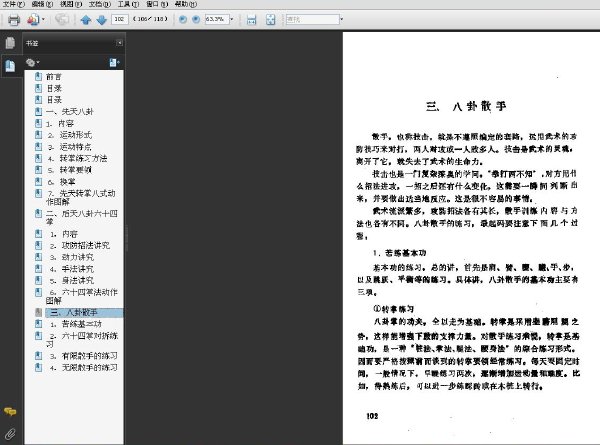This screenshot has width=600, height=445.
Task: Select bookmark 3. 有限散手的练习
Action: (84, 356)
